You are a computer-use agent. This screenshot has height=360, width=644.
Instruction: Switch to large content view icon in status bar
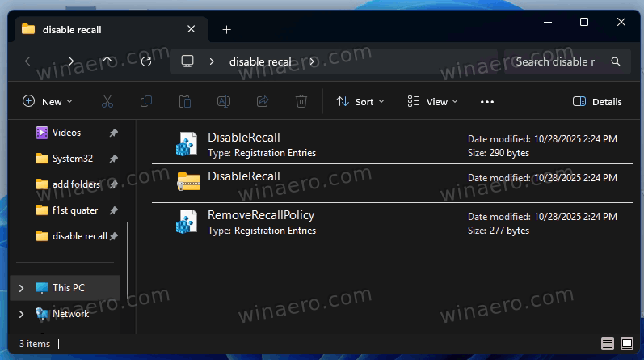[627, 344]
